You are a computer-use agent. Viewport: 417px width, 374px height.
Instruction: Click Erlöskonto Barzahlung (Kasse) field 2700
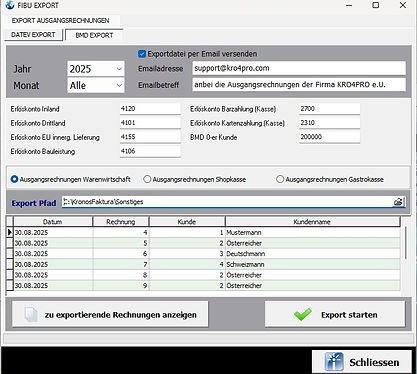(329, 109)
